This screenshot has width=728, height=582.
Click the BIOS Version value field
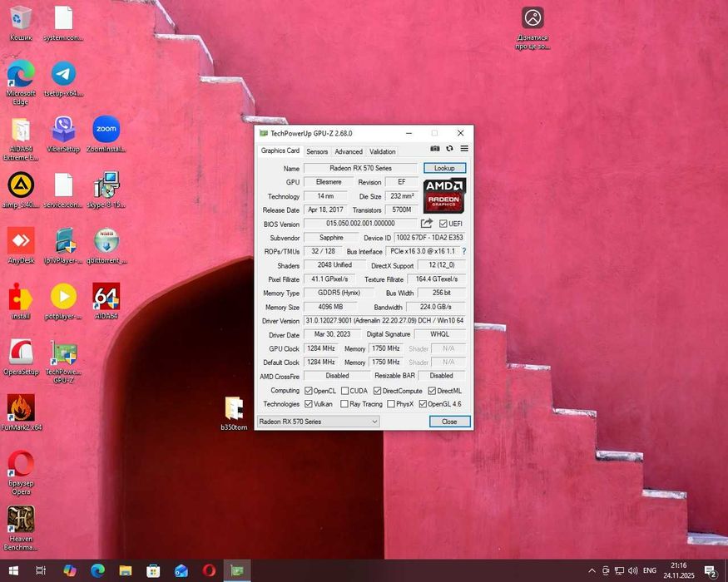360,224
